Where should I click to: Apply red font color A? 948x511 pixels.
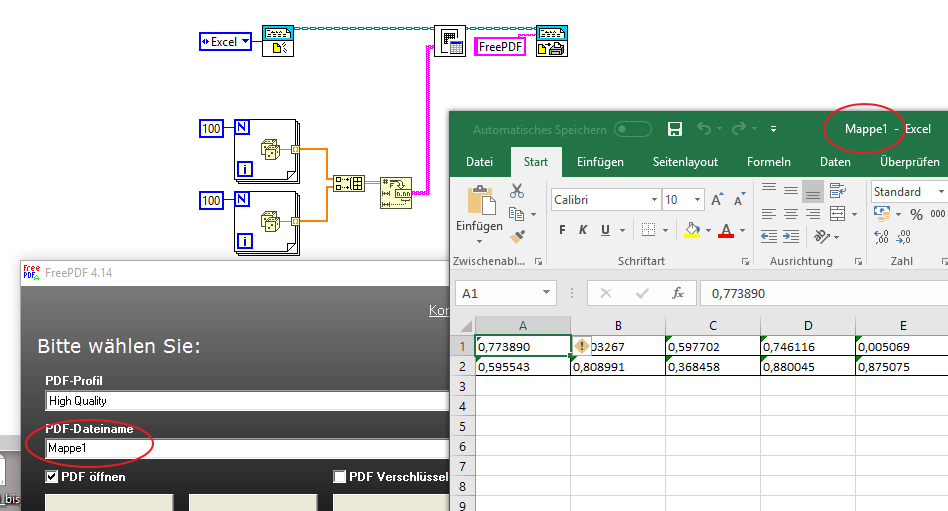click(726, 230)
